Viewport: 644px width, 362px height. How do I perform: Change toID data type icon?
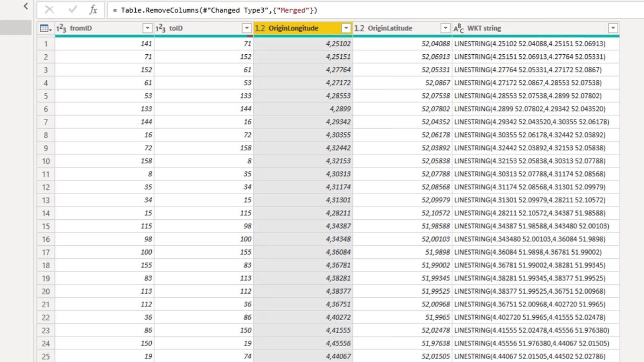(160, 28)
